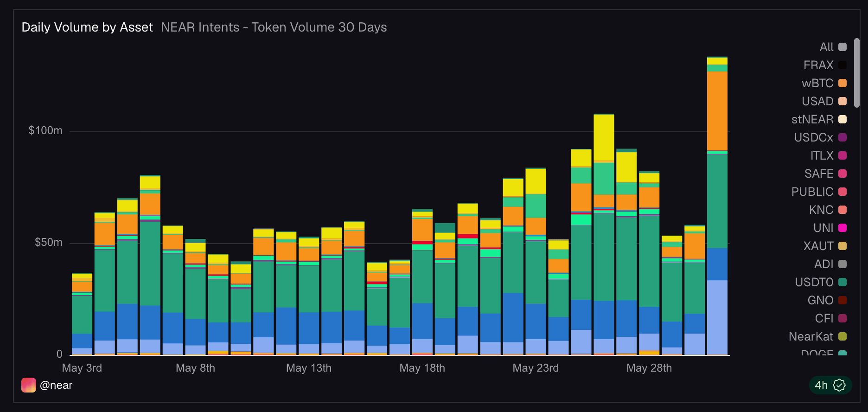Toggle the ADI legend label
This screenshot has height=412, width=868.
[824, 264]
